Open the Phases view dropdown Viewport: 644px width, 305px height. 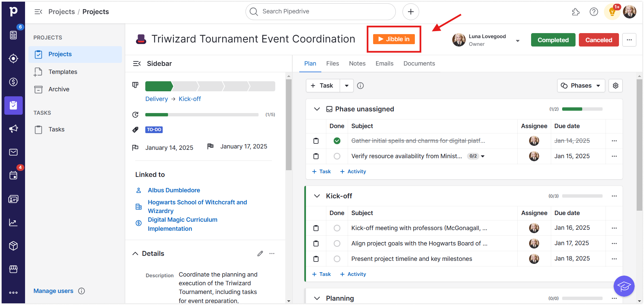pos(581,86)
